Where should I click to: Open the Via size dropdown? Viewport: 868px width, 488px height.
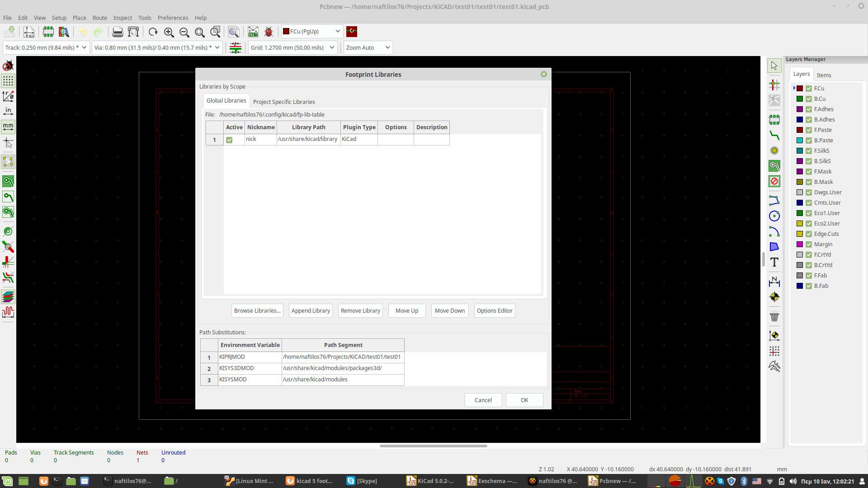pyautogui.click(x=157, y=47)
